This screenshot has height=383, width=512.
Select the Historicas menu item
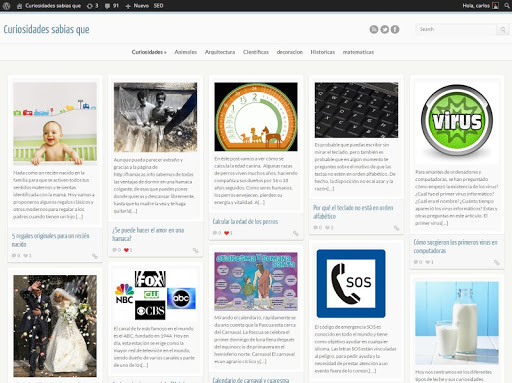click(323, 52)
